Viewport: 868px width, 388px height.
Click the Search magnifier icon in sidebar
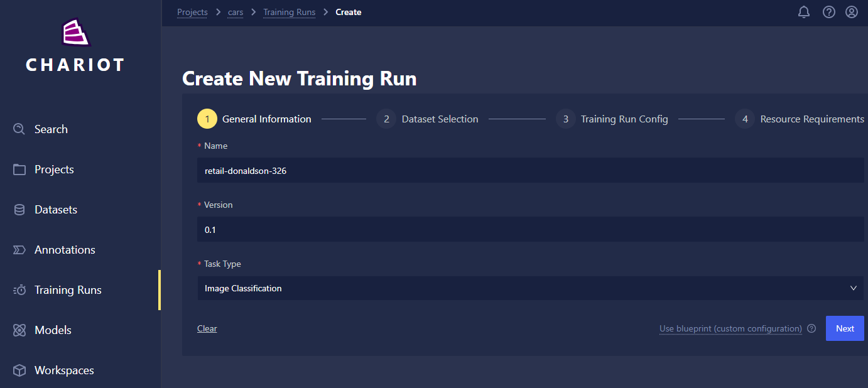coord(19,129)
